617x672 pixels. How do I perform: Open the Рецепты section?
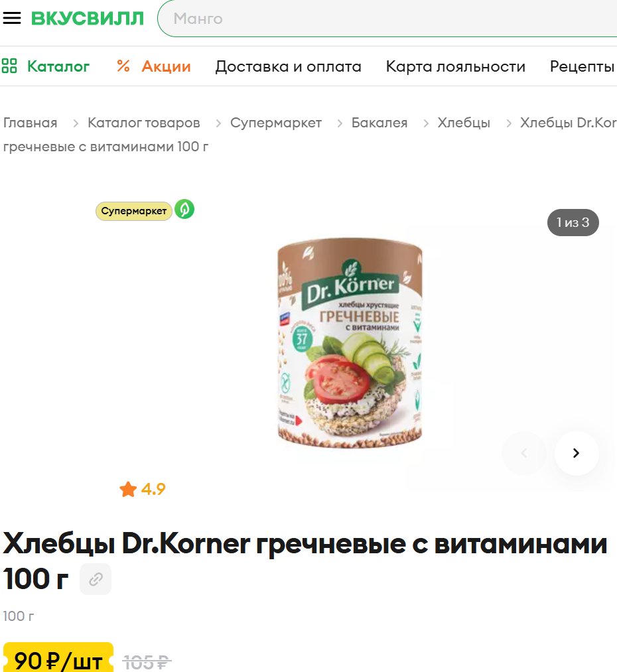tap(583, 66)
